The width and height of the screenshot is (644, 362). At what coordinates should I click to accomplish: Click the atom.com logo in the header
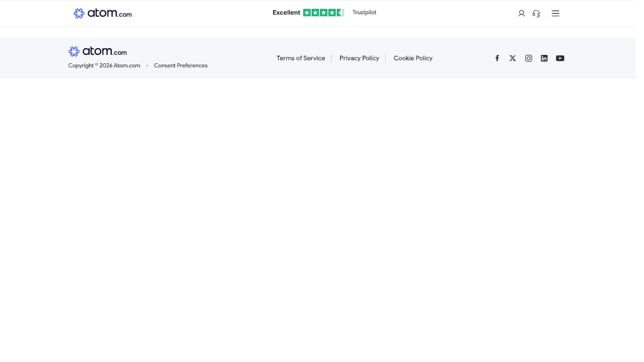pyautogui.click(x=102, y=13)
